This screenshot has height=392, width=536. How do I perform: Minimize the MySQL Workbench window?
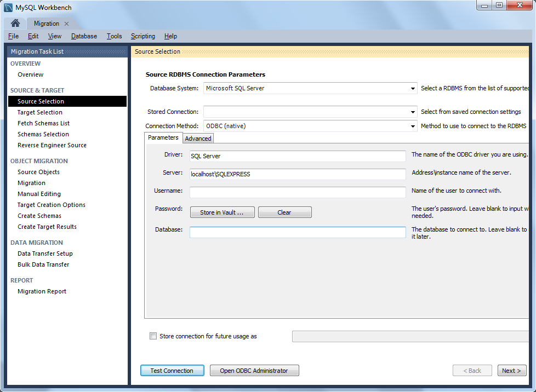[x=484, y=5]
